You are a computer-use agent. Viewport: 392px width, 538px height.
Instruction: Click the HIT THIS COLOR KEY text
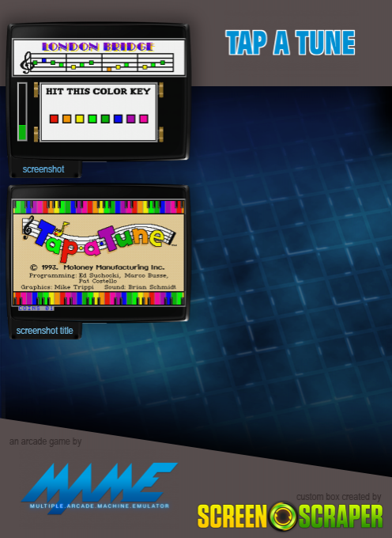[98, 91]
